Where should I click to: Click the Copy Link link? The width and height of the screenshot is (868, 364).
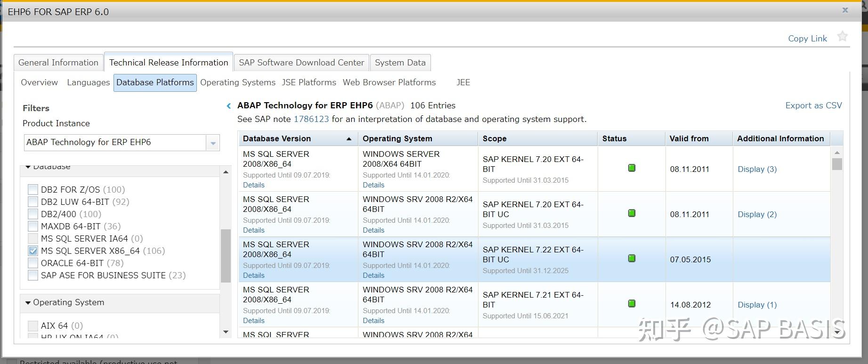tap(807, 39)
